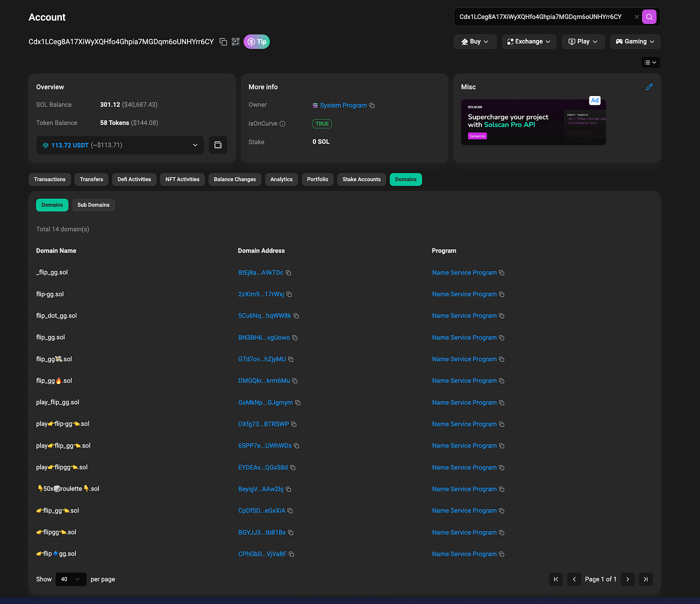The width and height of the screenshot is (700, 604).
Task: Copy the CpDfSD...eGxXiA domain address
Action: [290, 511]
